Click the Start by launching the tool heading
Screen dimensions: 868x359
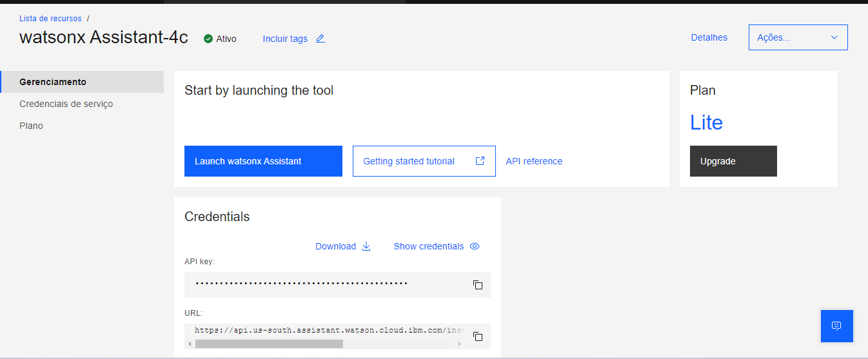click(x=259, y=91)
